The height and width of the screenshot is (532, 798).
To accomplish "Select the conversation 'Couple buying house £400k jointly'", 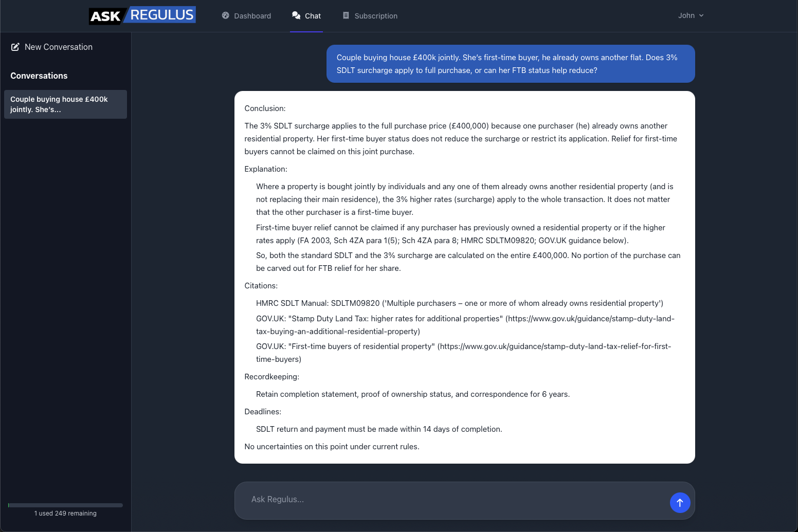I will pyautogui.click(x=65, y=104).
